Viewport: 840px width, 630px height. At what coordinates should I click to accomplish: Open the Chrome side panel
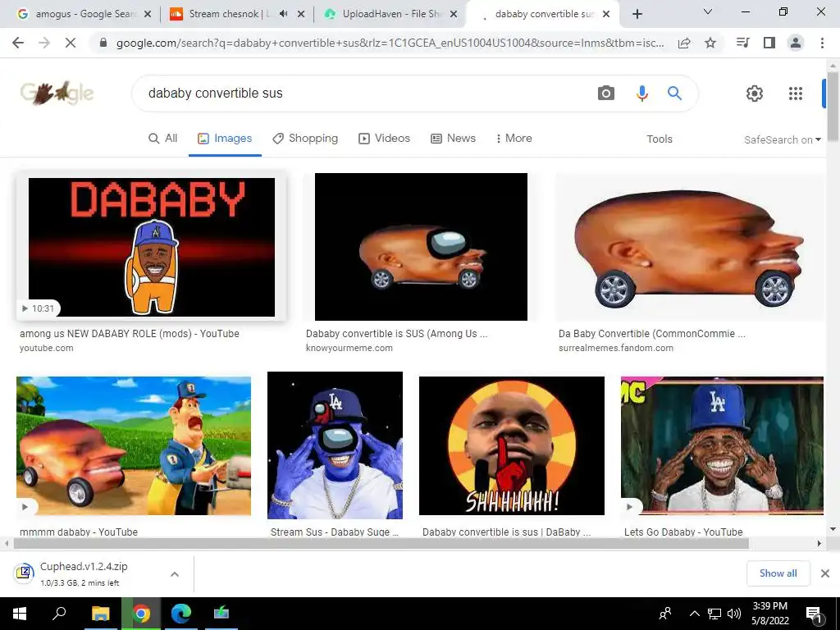point(769,43)
